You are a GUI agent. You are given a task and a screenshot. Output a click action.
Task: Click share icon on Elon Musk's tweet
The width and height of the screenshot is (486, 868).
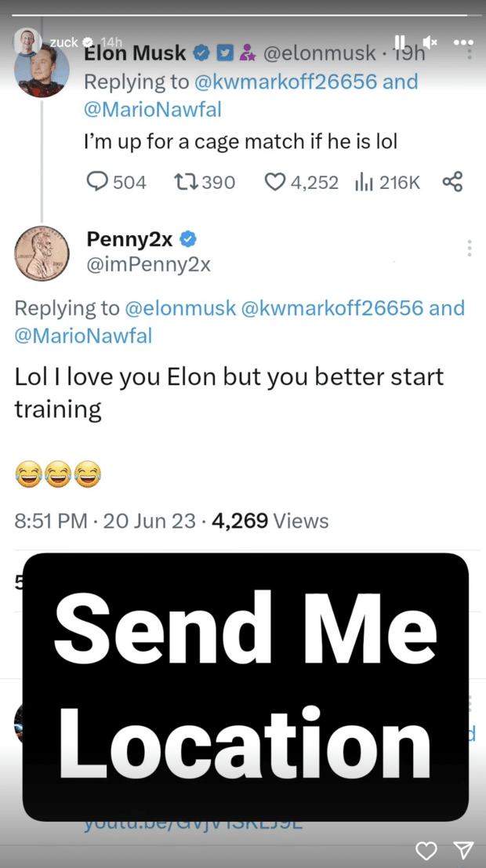coord(452,182)
